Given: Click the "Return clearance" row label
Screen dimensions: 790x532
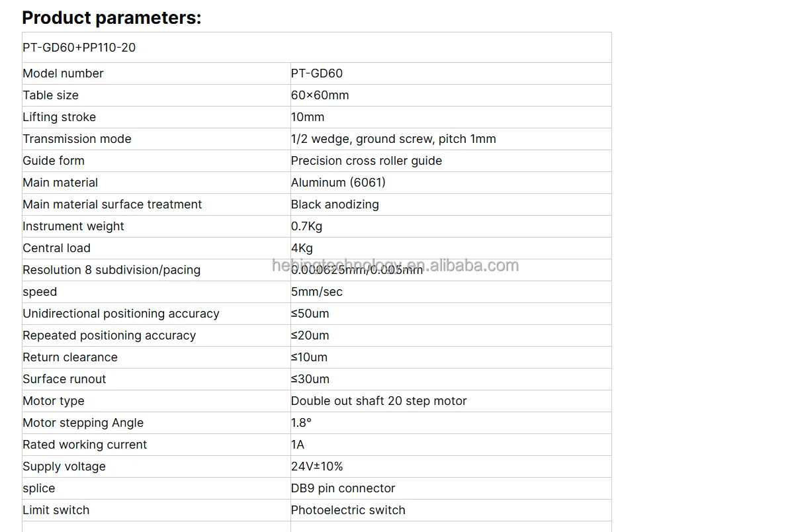Looking at the screenshot, I should pos(70,357).
